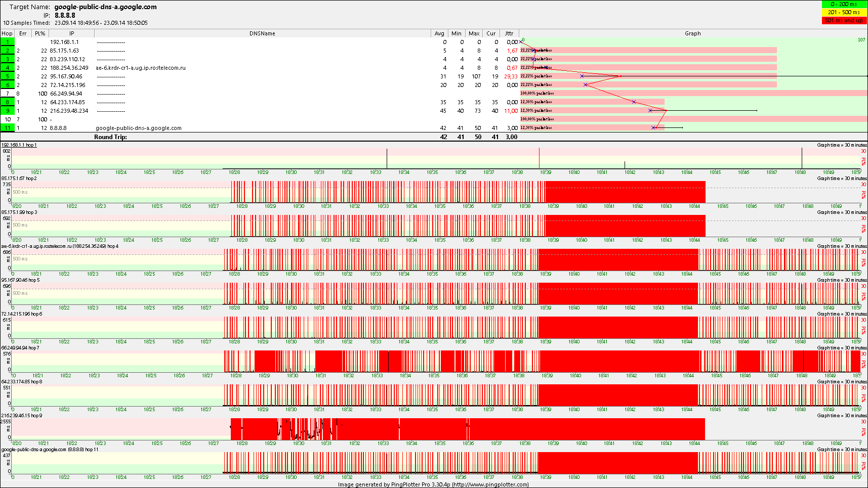The width and height of the screenshot is (868, 488).
Task: Click the Avg column header
Action: 439,33
